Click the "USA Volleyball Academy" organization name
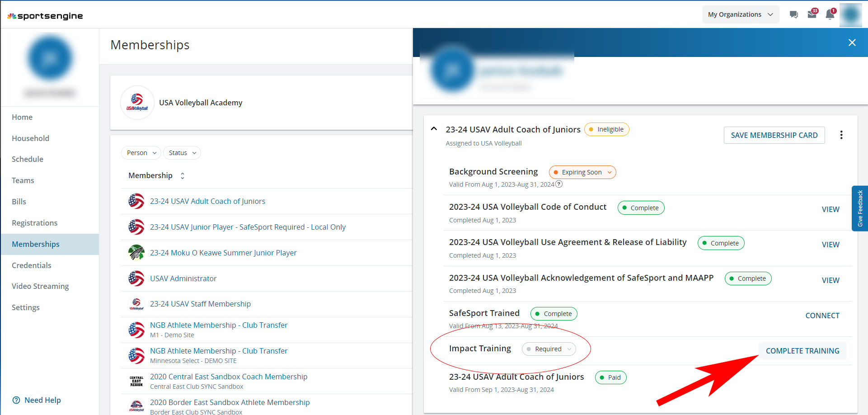This screenshot has height=415, width=868. [201, 103]
